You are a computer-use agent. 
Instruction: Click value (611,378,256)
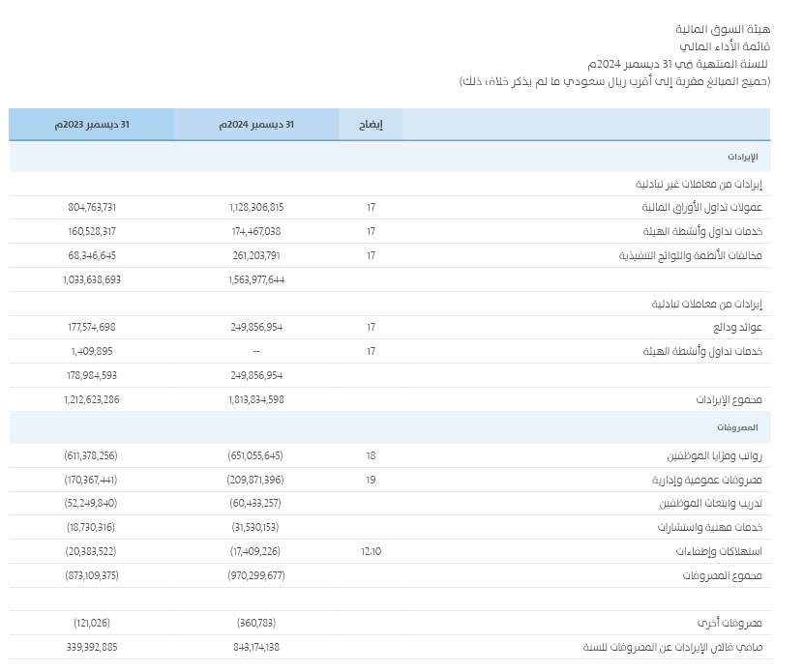[91, 456]
